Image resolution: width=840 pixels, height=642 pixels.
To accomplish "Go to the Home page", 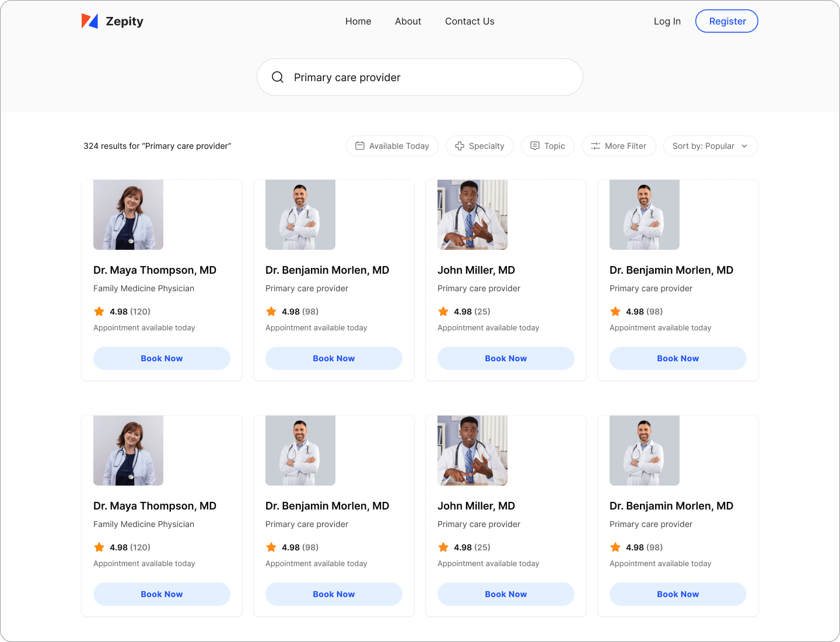I will [x=358, y=22].
